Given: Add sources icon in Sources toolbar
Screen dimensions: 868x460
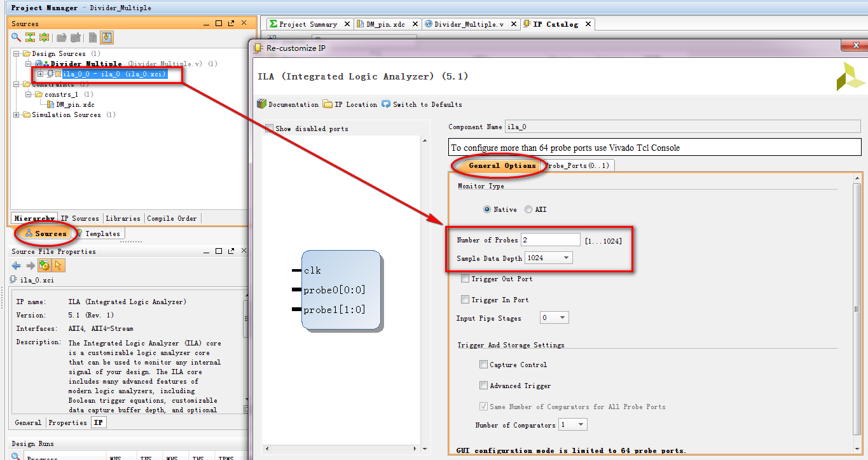Looking at the screenshot, I should [x=76, y=38].
